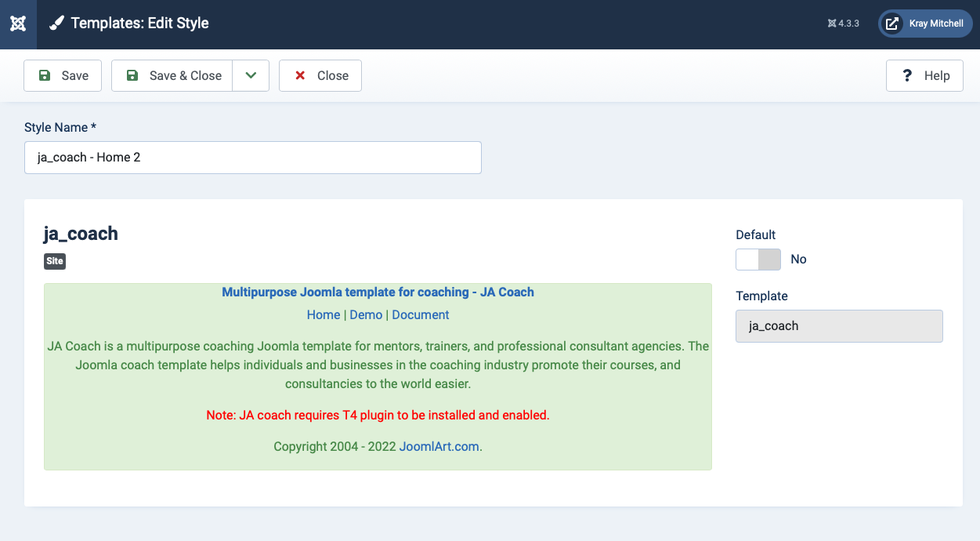This screenshot has height=541, width=980.
Task: Open the Demo link
Action: click(366, 315)
